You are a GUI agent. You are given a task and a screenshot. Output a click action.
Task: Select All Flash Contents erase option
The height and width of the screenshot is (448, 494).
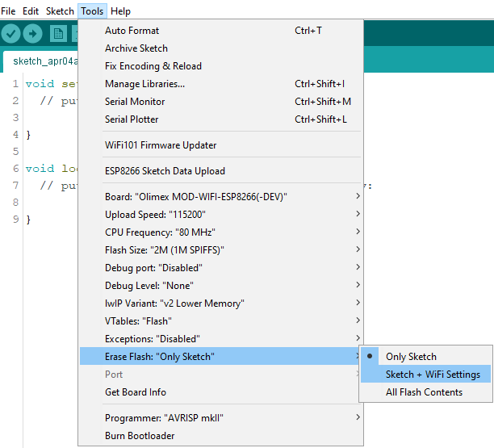(424, 392)
